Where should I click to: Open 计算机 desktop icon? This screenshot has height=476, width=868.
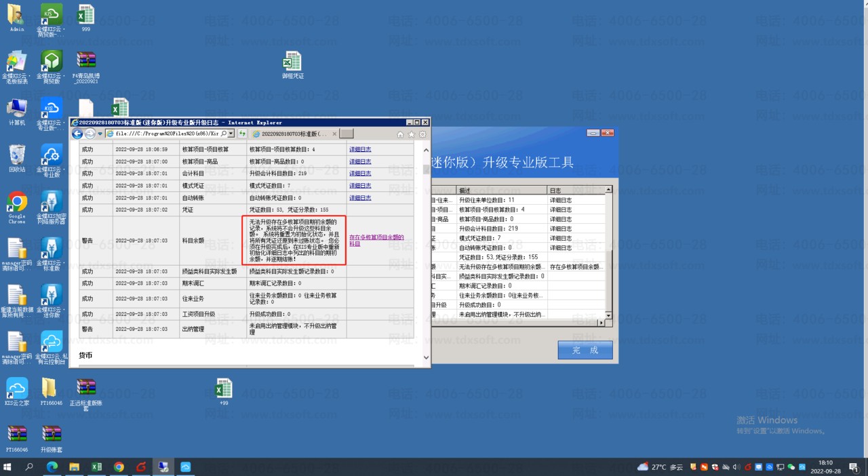(x=17, y=112)
